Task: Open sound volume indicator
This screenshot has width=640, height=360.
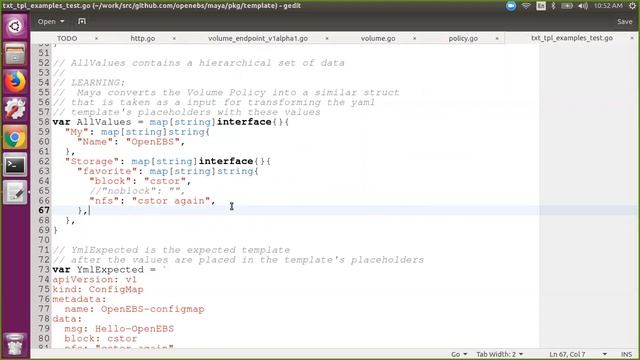Action: tap(583, 6)
